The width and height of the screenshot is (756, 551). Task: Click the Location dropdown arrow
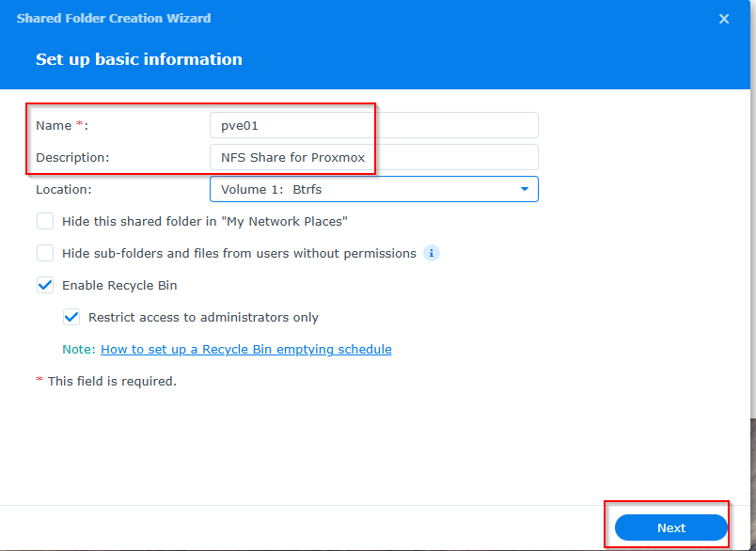pos(524,189)
